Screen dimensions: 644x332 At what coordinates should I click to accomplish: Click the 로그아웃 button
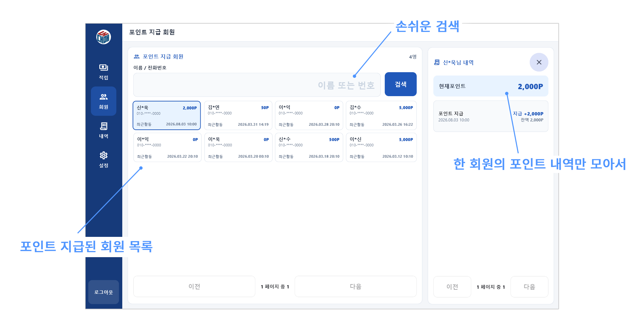(104, 292)
